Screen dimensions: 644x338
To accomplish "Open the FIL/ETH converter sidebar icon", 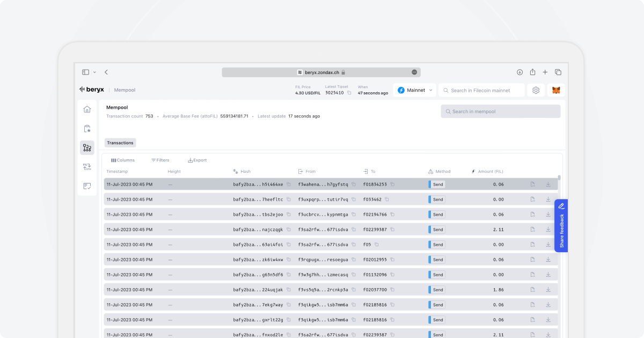I will [87, 167].
